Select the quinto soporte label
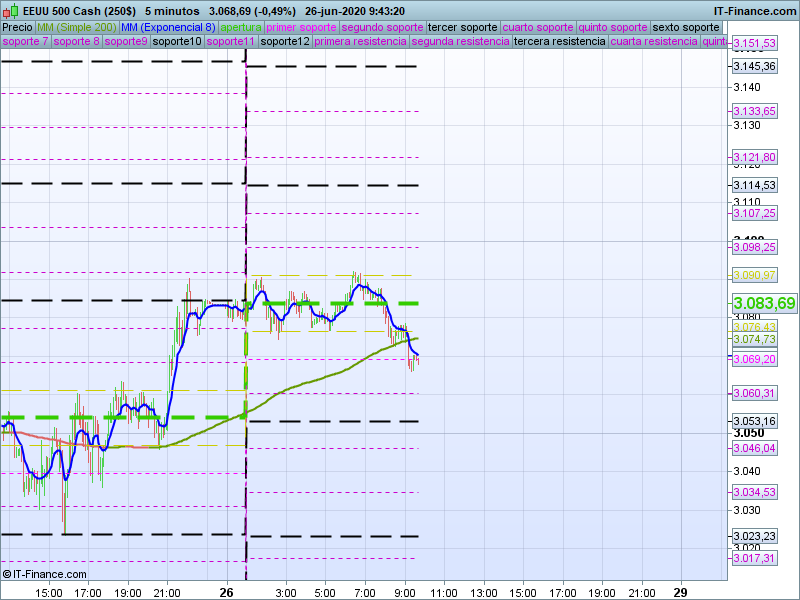The width and height of the screenshot is (800, 600). tap(614, 27)
